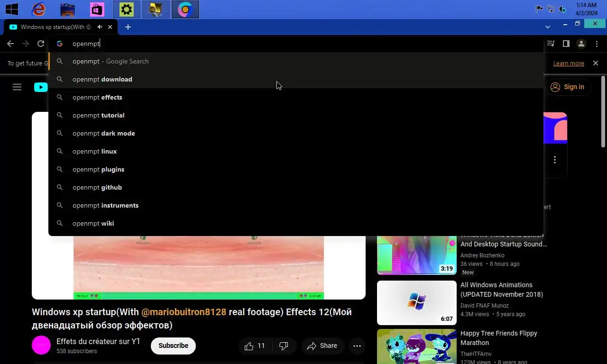Choose the 'openmpt wiki' suggestion
Viewport: 607px width, 364px height.
296,223
